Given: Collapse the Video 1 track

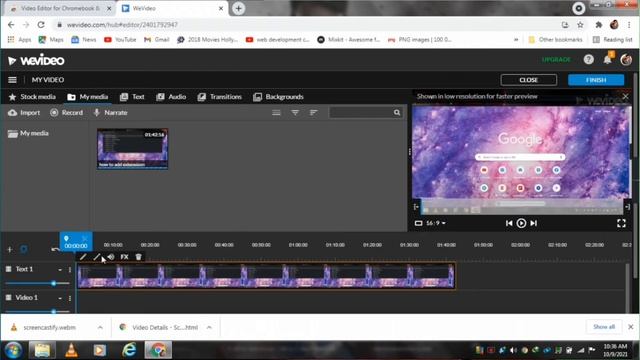Looking at the screenshot, I should coord(60,298).
